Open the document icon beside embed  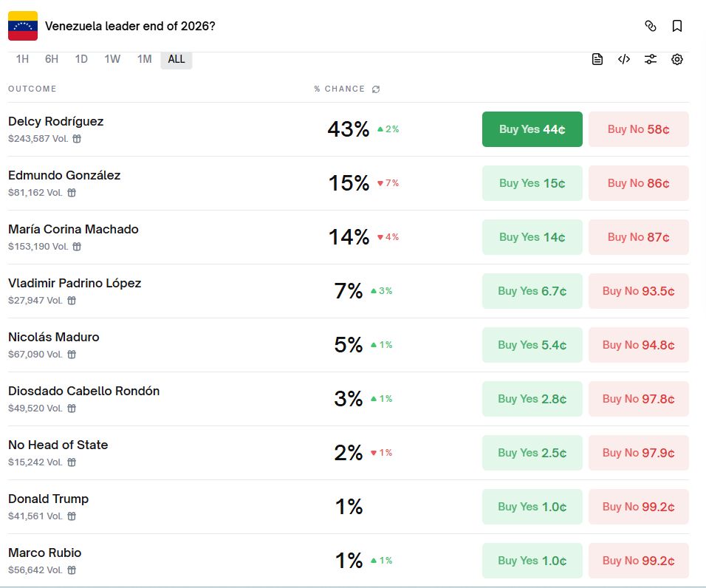click(597, 59)
